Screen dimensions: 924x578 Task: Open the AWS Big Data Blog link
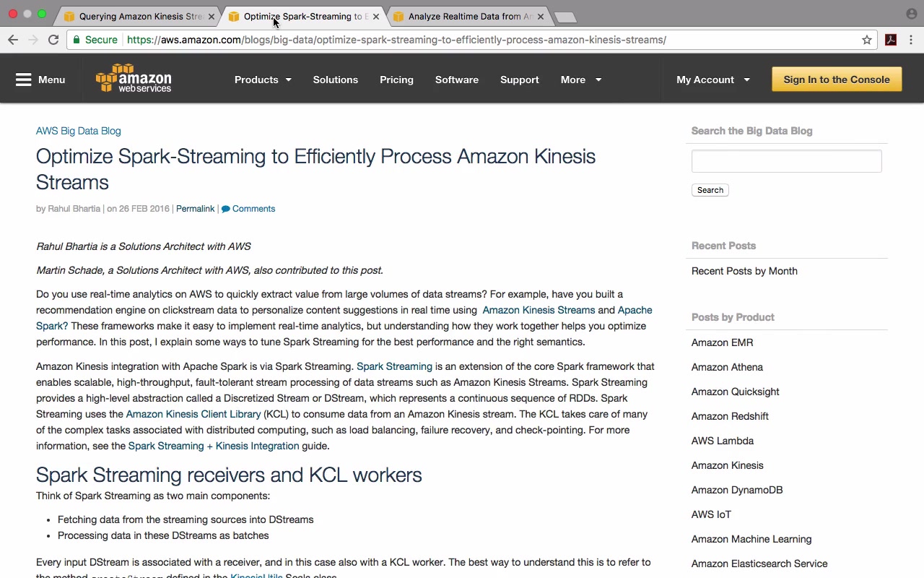point(79,131)
